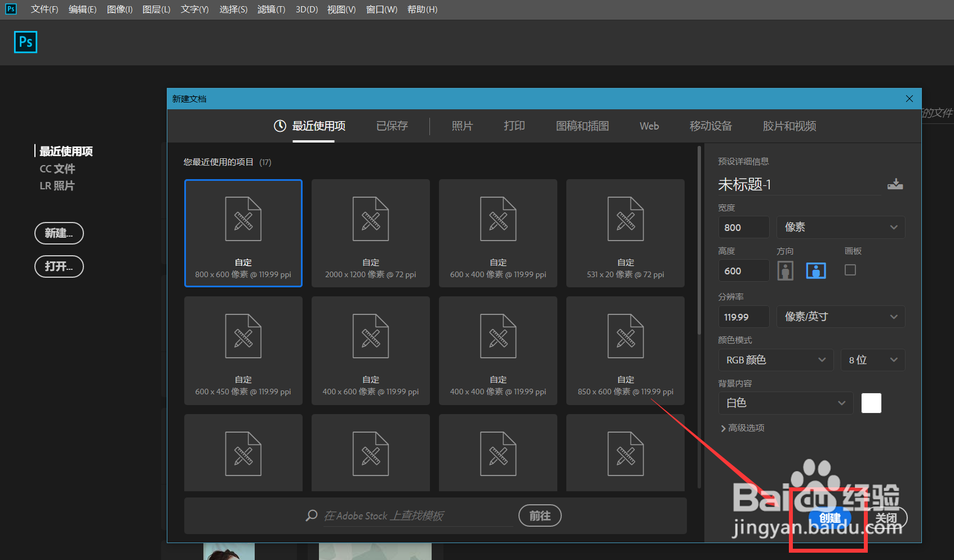Open the 图像(I) menu
The width and height of the screenshot is (954, 560).
pos(119,10)
